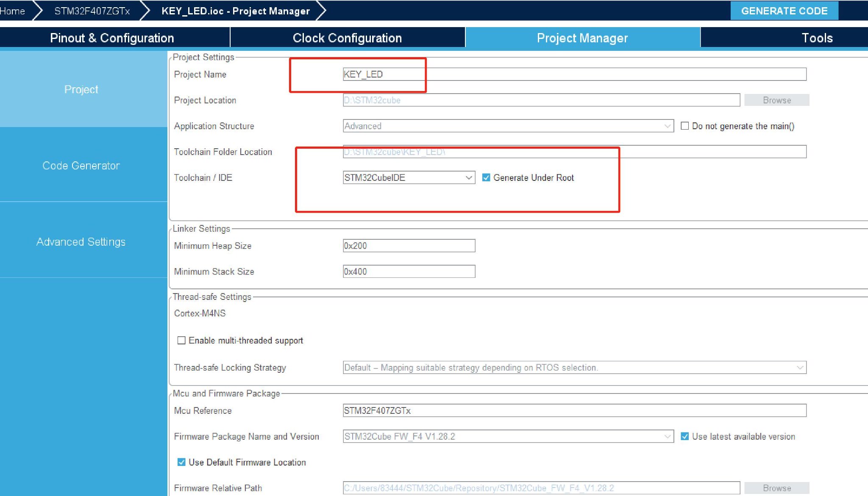The height and width of the screenshot is (496, 868).
Task: Uncheck Generate Under Root checkbox
Action: click(486, 177)
